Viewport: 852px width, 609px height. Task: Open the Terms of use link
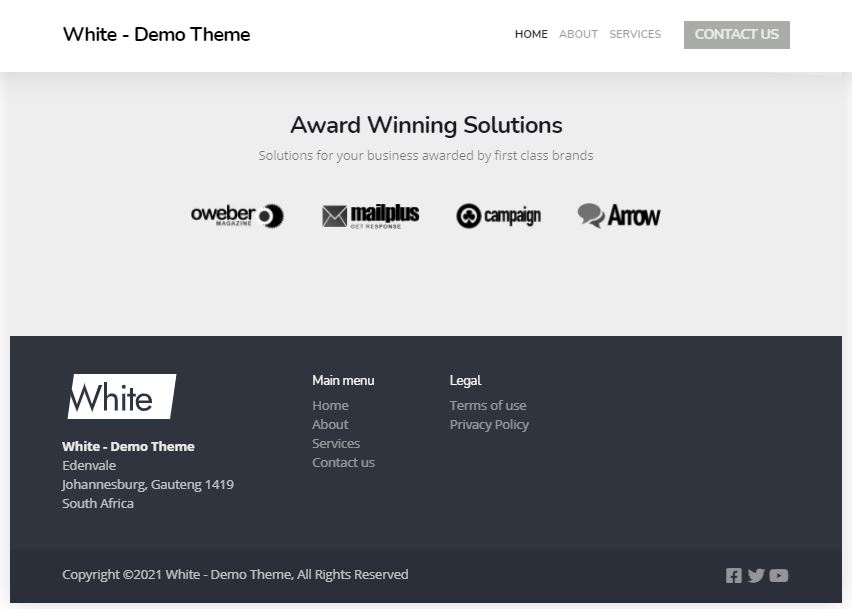tap(488, 405)
